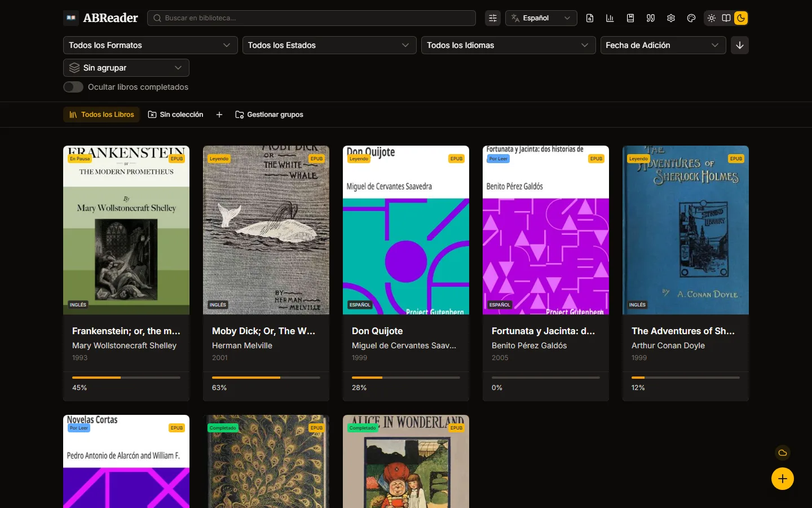Click the yellow add book plus button
The height and width of the screenshot is (508, 812).
783,479
